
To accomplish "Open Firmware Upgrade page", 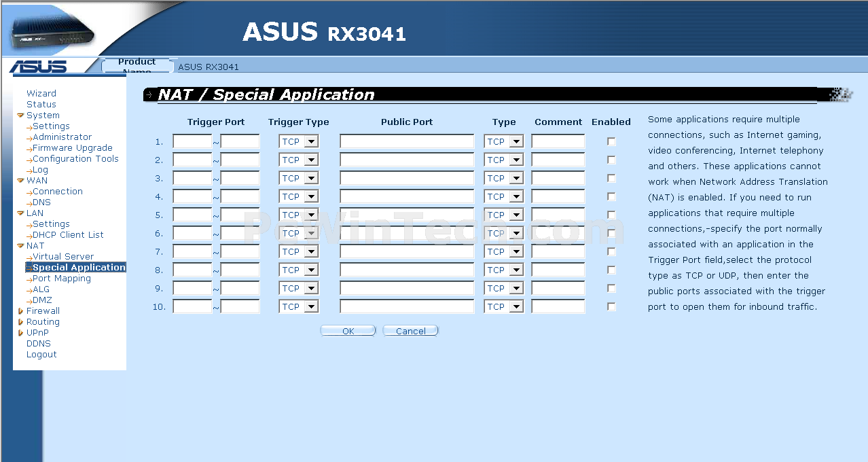I will tap(73, 148).
